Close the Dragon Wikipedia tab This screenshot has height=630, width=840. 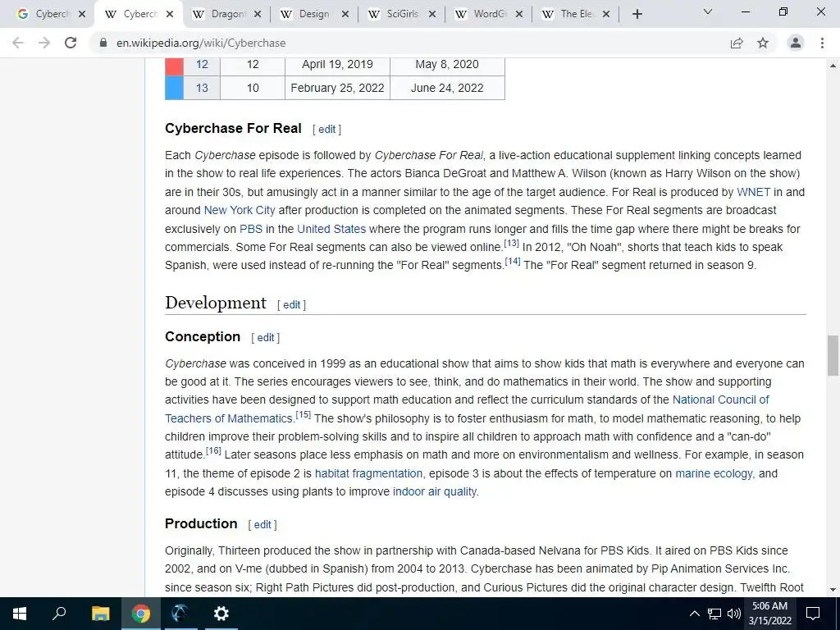[x=258, y=14]
